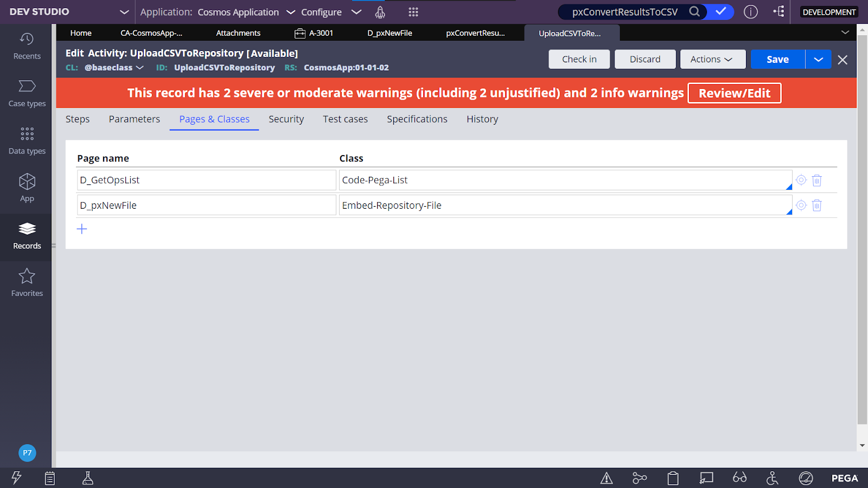Click the PEGA logo in footer
Image resolution: width=868 pixels, height=488 pixels.
845,478
